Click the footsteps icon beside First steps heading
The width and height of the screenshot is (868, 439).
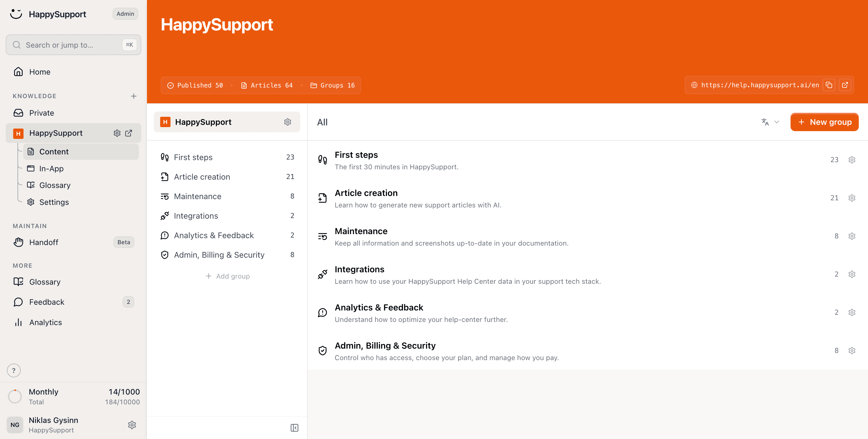322,160
